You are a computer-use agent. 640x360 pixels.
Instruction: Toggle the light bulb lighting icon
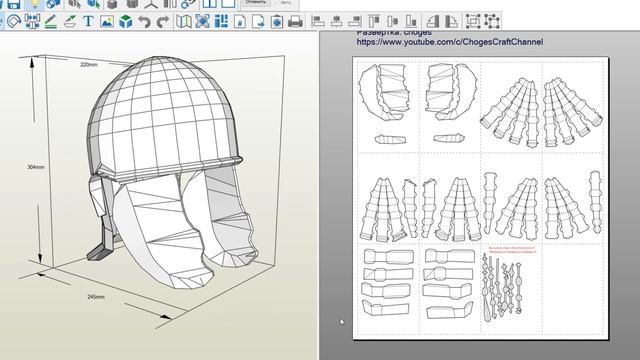click(35, 4)
